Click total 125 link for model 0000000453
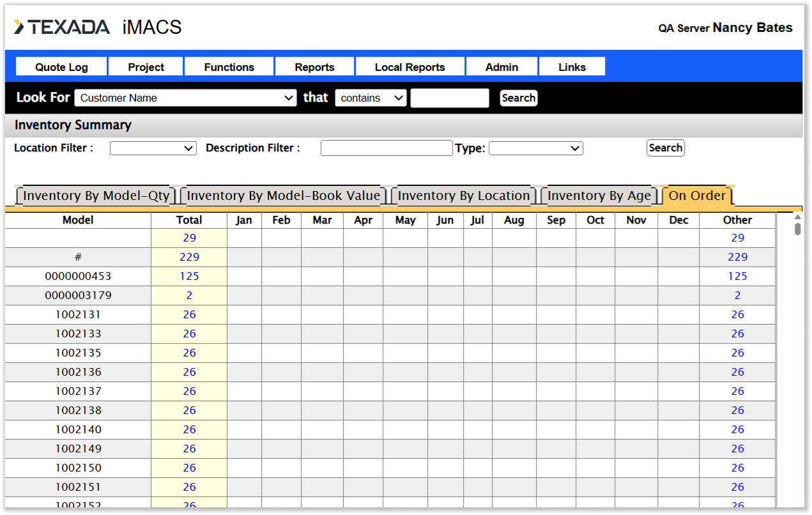This screenshot has width=812, height=515. pyautogui.click(x=189, y=276)
